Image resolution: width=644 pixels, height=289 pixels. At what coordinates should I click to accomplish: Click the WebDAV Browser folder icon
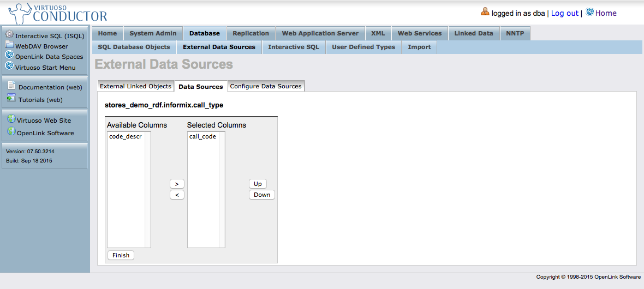[x=9, y=45]
